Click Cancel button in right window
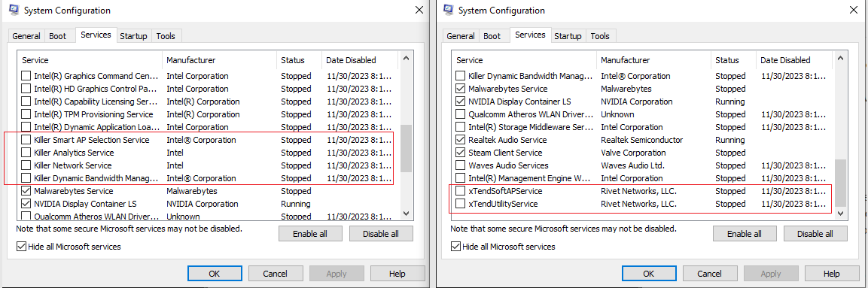The height and width of the screenshot is (288, 868). click(x=710, y=274)
